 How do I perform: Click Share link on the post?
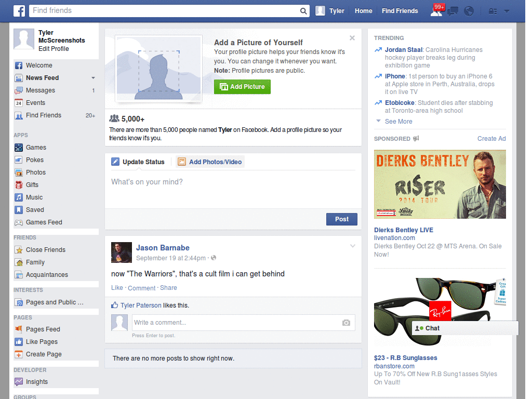[168, 288]
